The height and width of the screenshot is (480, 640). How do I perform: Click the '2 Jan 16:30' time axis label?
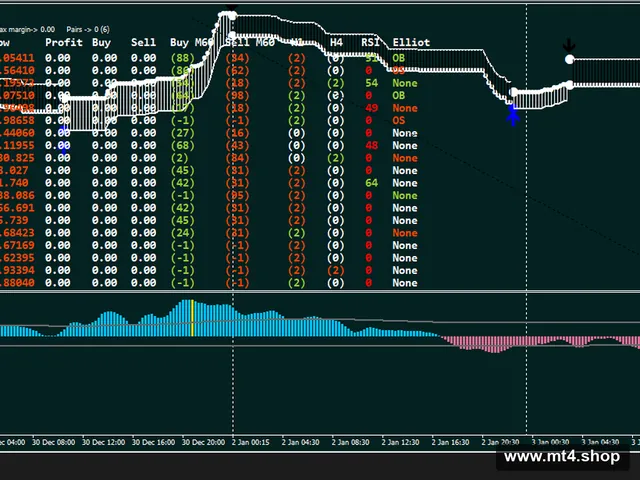click(x=451, y=442)
